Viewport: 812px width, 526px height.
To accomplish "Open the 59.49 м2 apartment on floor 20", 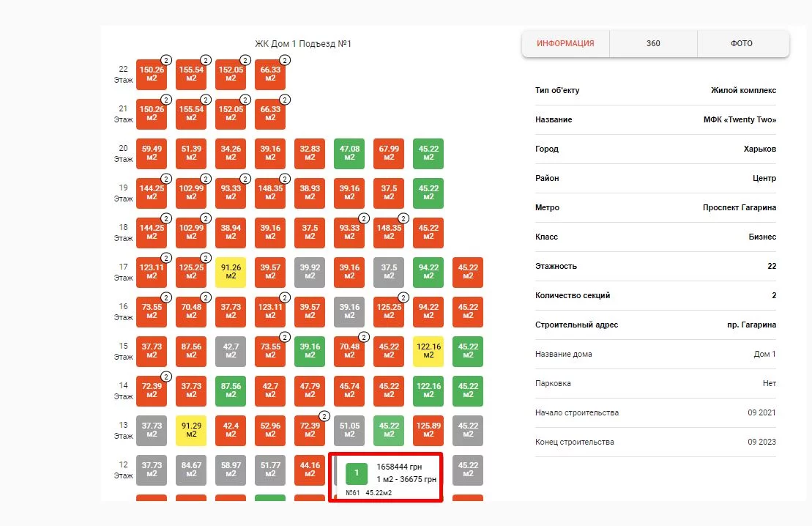I will point(152,153).
